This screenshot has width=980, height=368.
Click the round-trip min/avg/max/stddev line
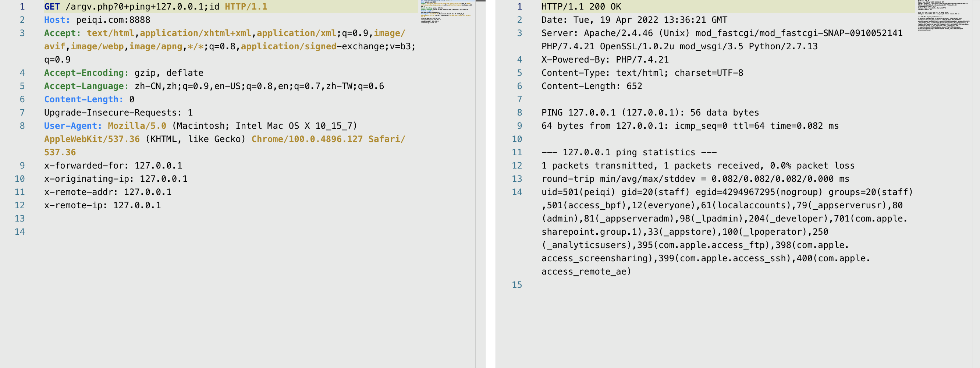pyautogui.click(x=695, y=179)
